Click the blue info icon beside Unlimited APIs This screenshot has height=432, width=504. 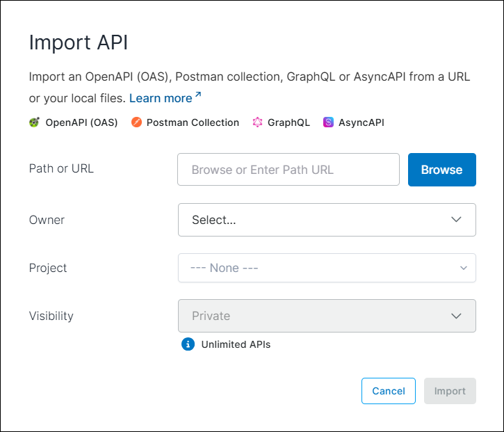[x=188, y=344]
